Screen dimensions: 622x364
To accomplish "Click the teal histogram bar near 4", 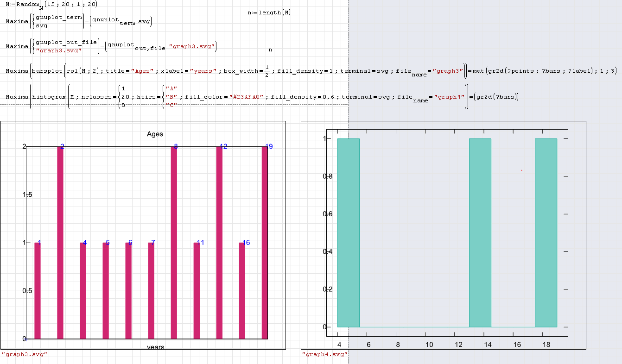I will click(348, 232).
